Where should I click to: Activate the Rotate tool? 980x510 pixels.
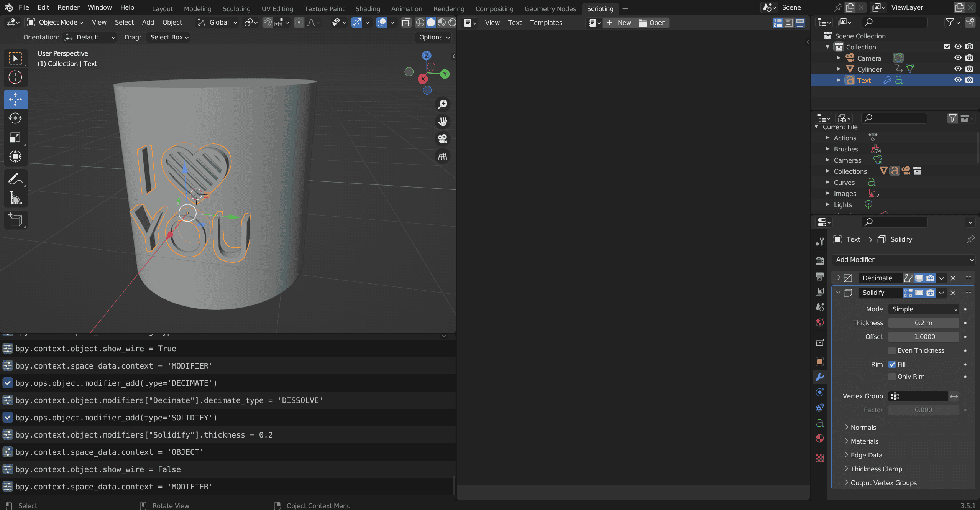(15, 118)
